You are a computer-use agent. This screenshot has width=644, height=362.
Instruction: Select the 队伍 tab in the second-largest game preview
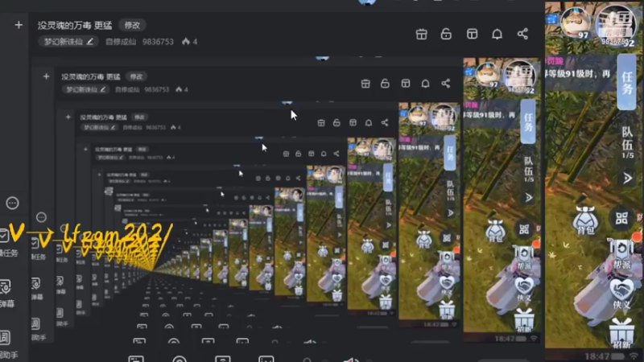pos(529,168)
